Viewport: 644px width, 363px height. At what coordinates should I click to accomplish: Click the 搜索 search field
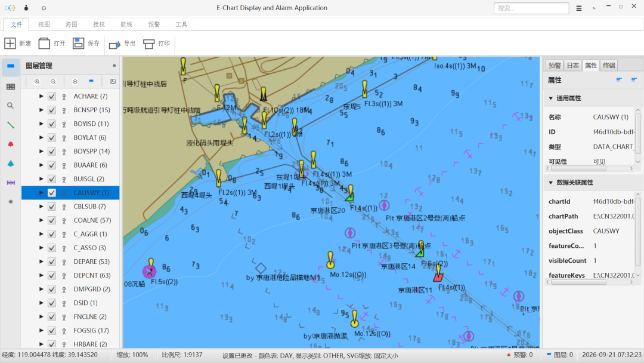531,8
